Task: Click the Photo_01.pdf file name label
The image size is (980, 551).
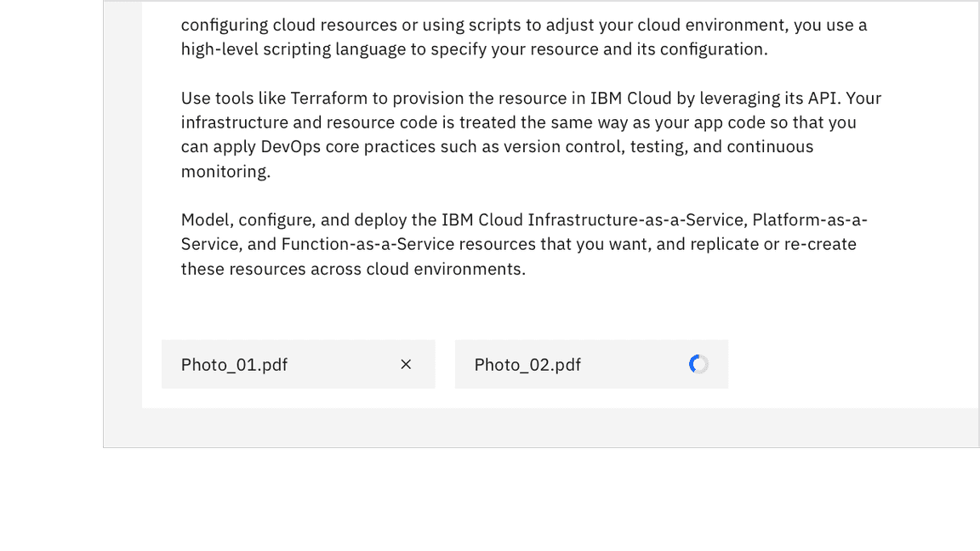Action: pyautogui.click(x=234, y=364)
